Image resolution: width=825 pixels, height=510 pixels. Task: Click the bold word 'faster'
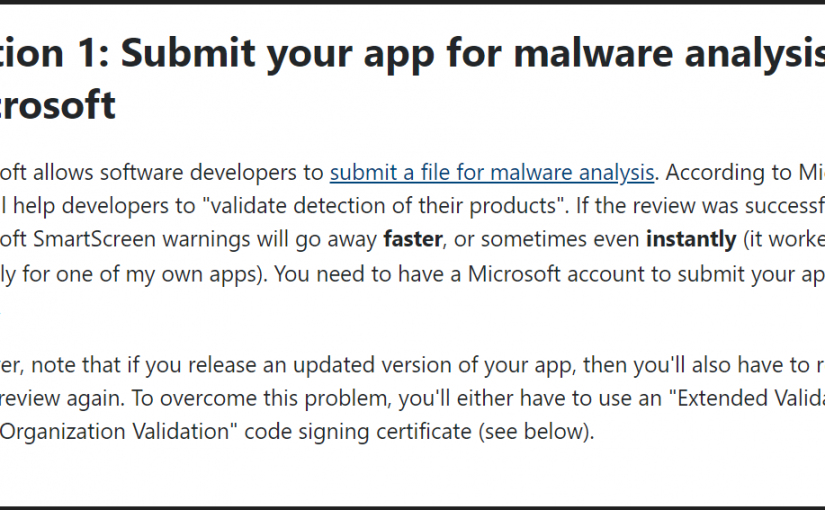pyautogui.click(x=413, y=239)
